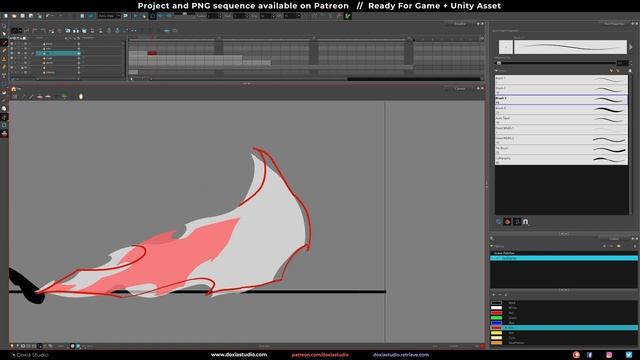
Task: Click the red exposure cell in the Timeline
Action: click(x=152, y=53)
